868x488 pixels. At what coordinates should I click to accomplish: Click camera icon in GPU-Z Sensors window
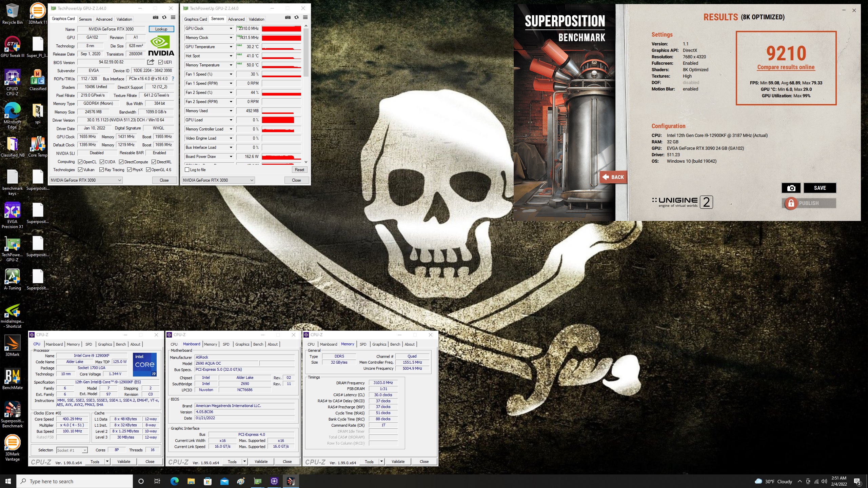[288, 18]
